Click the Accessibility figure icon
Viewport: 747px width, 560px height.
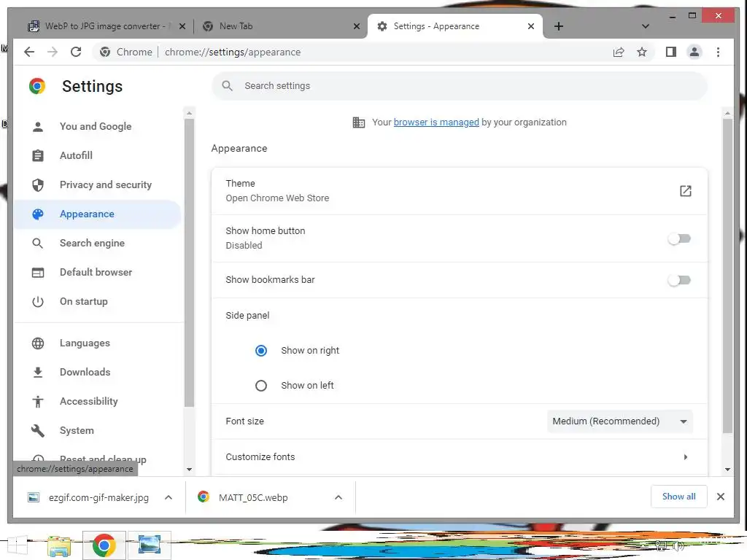click(x=38, y=402)
